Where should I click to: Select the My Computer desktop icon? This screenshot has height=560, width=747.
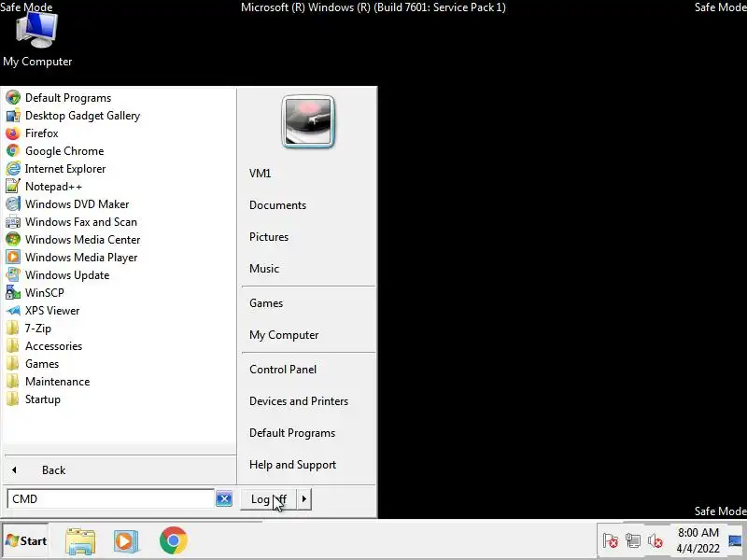(37, 38)
